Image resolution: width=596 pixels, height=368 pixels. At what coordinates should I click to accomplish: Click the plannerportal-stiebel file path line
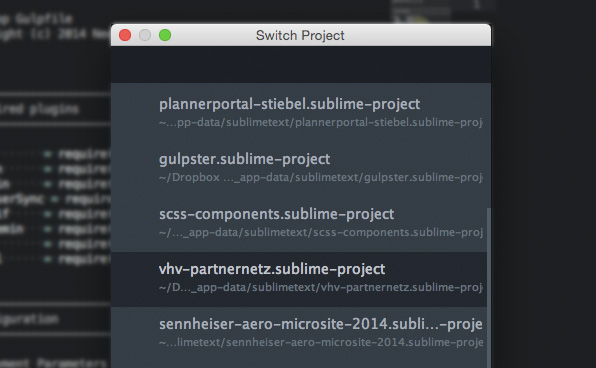tap(321, 122)
